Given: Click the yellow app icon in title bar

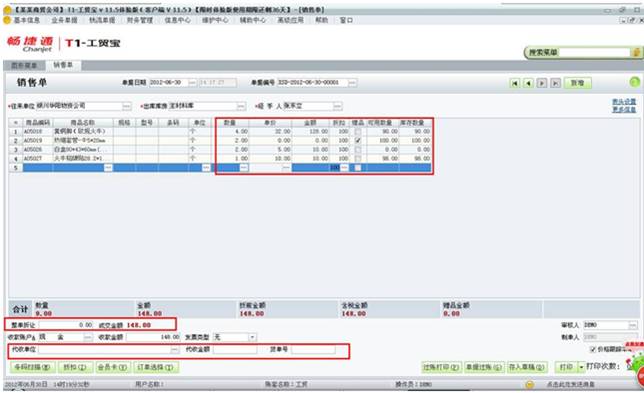Looking at the screenshot, I should (7, 9).
